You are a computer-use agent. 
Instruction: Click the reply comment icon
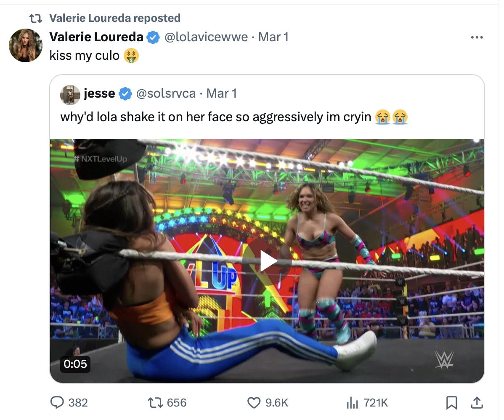point(57,403)
